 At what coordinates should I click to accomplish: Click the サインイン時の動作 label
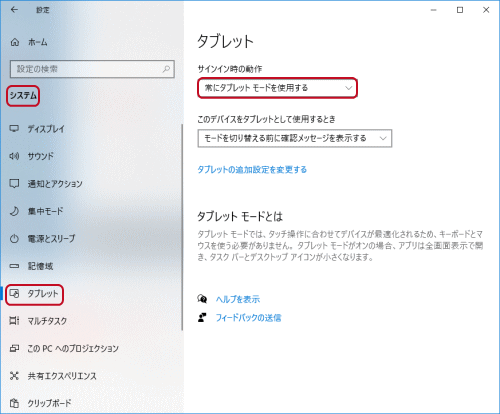point(230,69)
